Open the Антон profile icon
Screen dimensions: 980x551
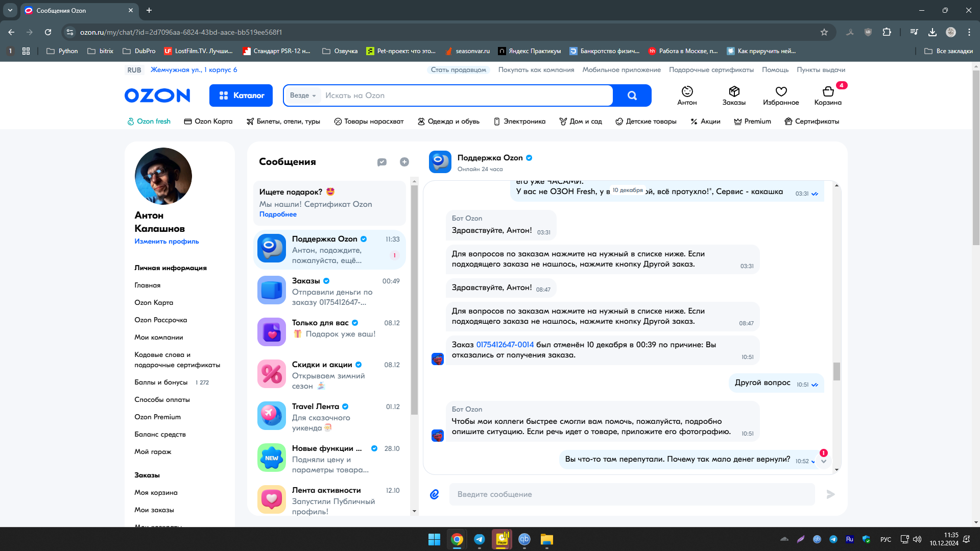pos(687,95)
